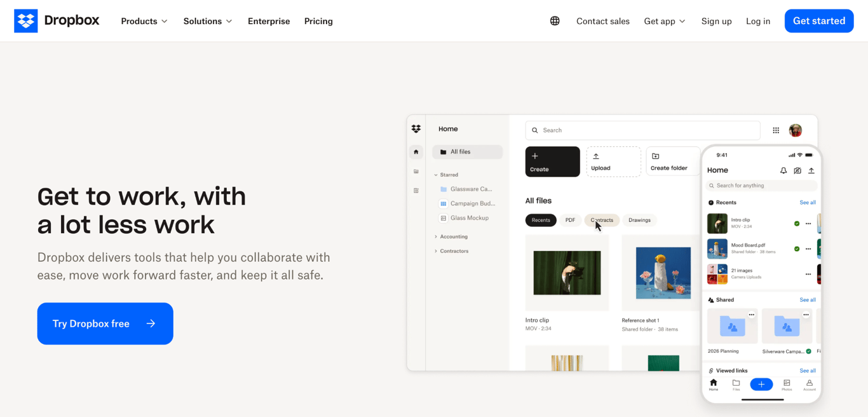Select the Drawings filter chip

(x=639, y=220)
